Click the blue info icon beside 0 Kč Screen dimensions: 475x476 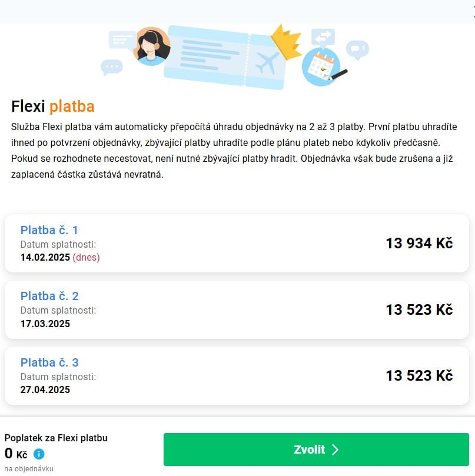point(39,454)
